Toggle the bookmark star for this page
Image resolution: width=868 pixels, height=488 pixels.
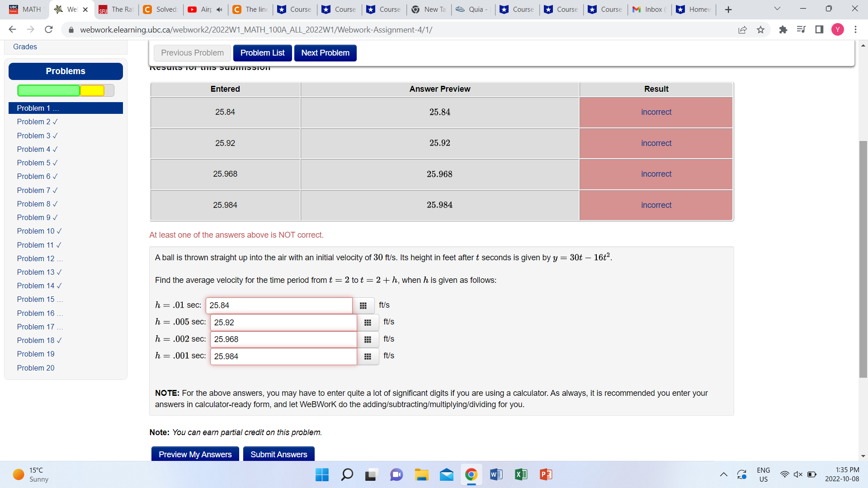(x=760, y=29)
